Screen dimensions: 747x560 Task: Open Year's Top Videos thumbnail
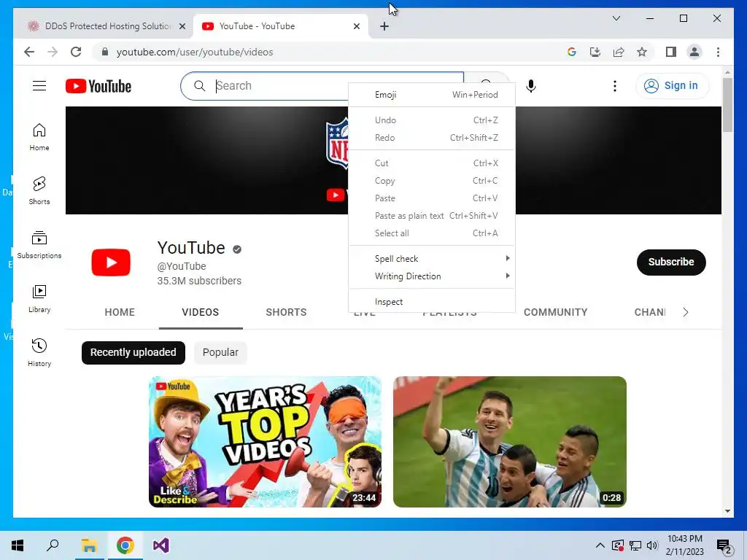[265, 441]
